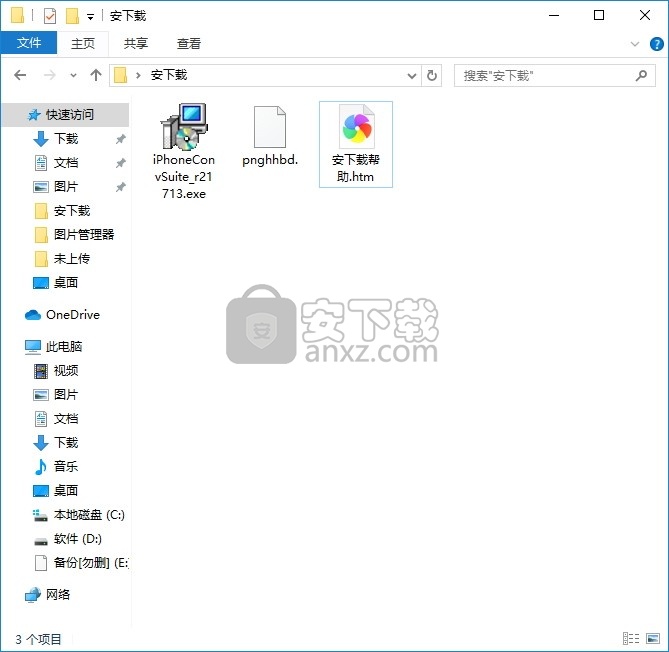
Task: Select the pnghhbd. file
Action: pyautogui.click(x=270, y=136)
